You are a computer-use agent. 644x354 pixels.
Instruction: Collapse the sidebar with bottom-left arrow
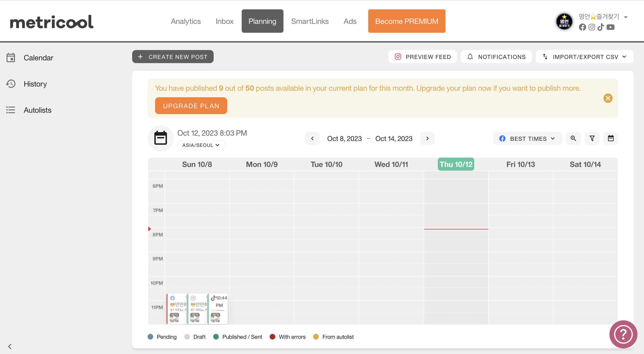pos(10,347)
